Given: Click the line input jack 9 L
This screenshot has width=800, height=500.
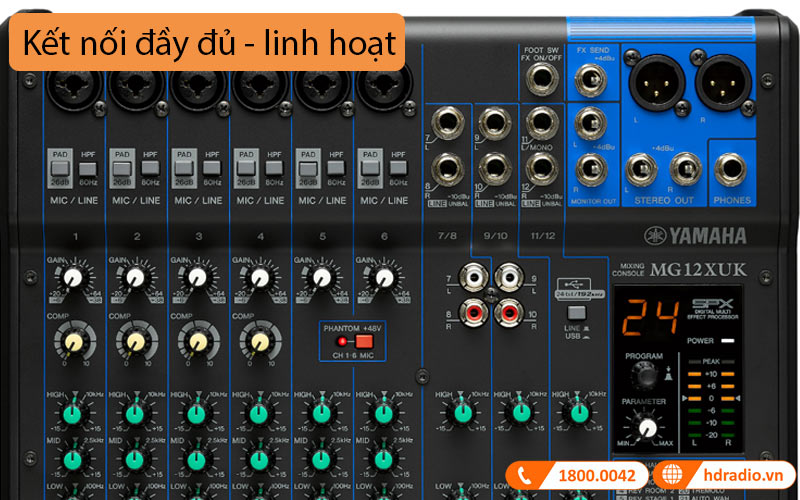Looking at the screenshot, I should 495,123.
